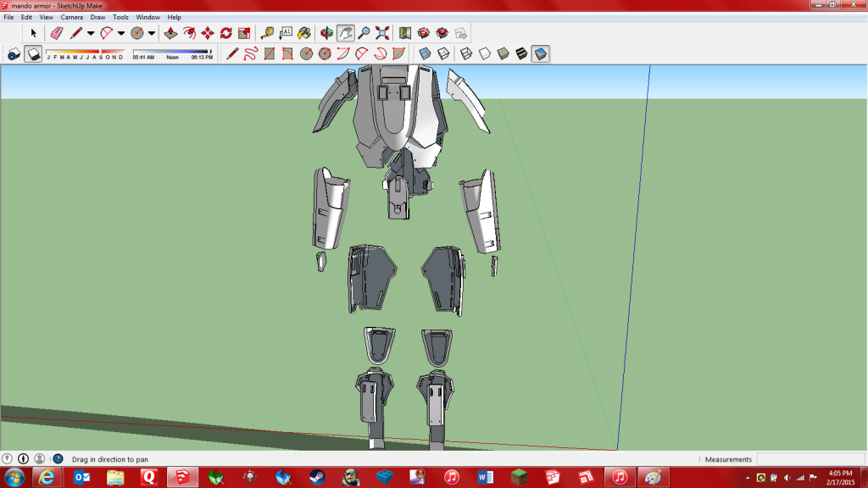Open the Instructor help question-mark icon
Screen dimensions: 868x488
(58, 458)
